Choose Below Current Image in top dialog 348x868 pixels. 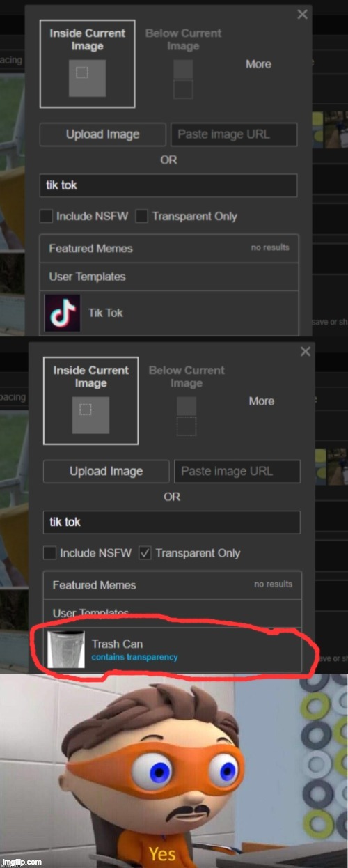coord(183,63)
